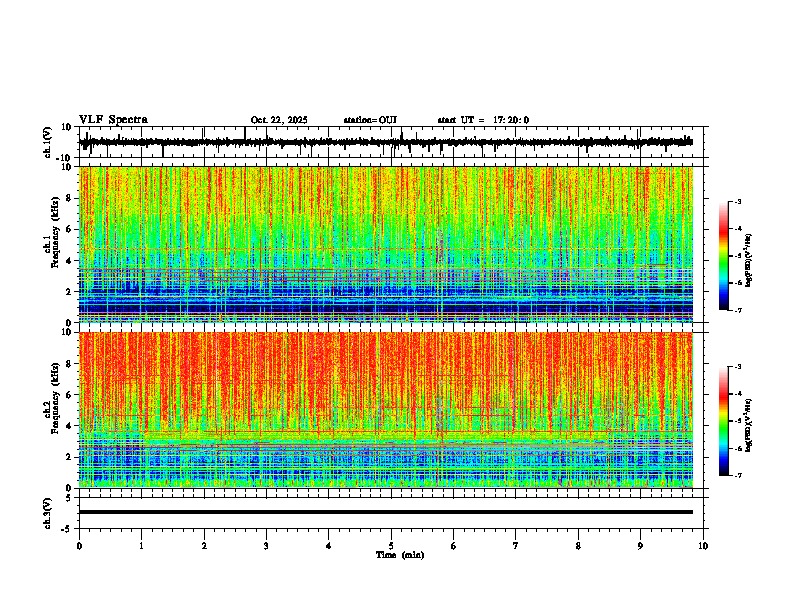Click time axis tick label "8"
The width and height of the screenshot is (792, 612).
[578, 546]
